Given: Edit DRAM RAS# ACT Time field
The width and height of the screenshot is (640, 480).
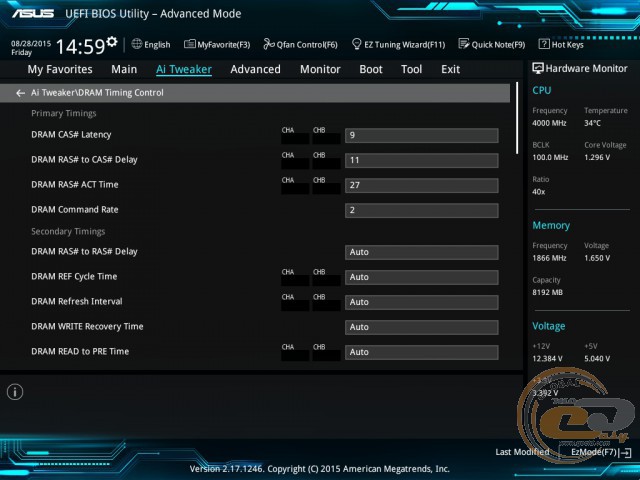Looking at the screenshot, I should click(x=422, y=185).
